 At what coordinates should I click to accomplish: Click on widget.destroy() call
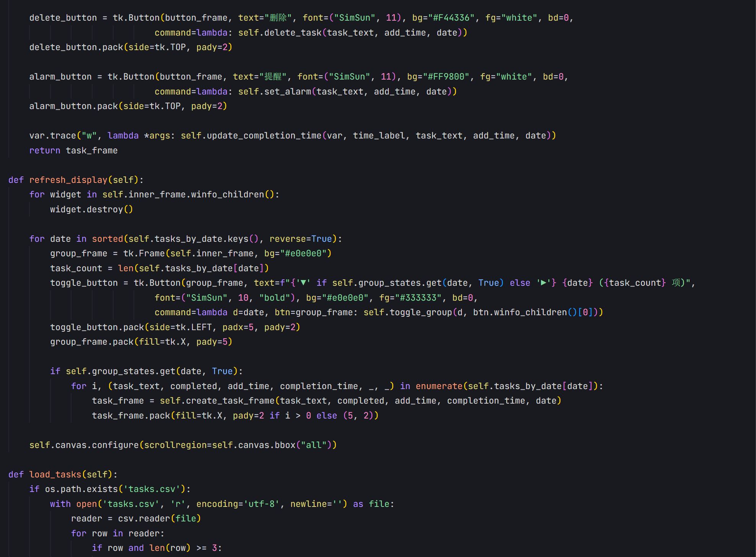pos(91,209)
